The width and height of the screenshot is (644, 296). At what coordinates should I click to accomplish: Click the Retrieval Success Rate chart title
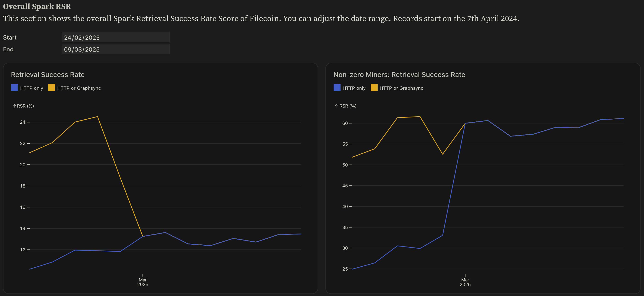[x=48, y=75]
